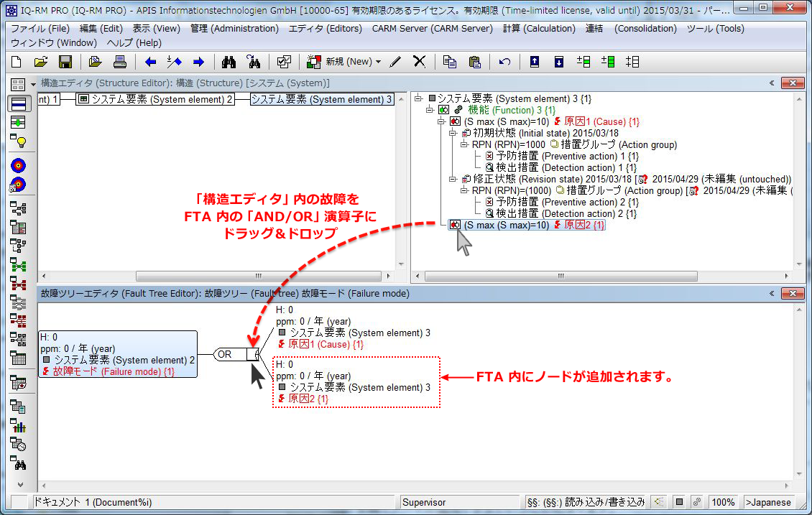Paste using the clipboard toolbar icon
The height and width of the screenshot is (515, 812).
coord(474,62)
